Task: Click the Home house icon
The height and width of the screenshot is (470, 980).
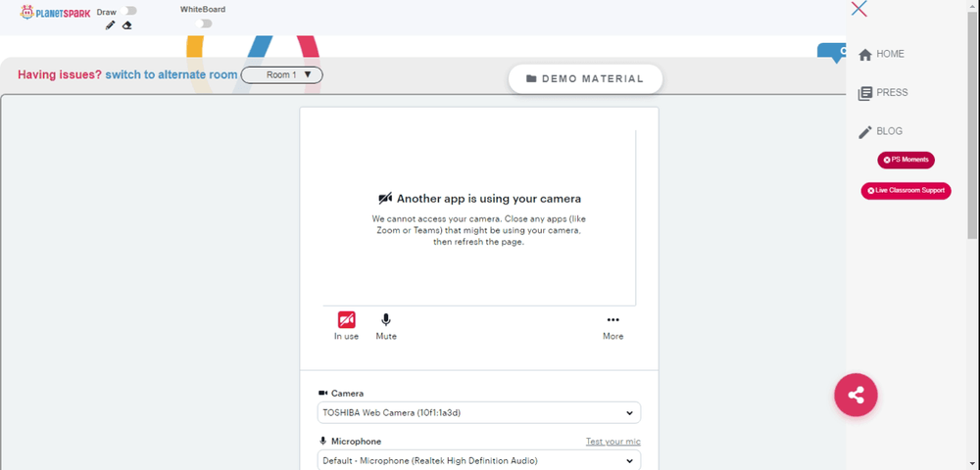Action: [865, 55]
